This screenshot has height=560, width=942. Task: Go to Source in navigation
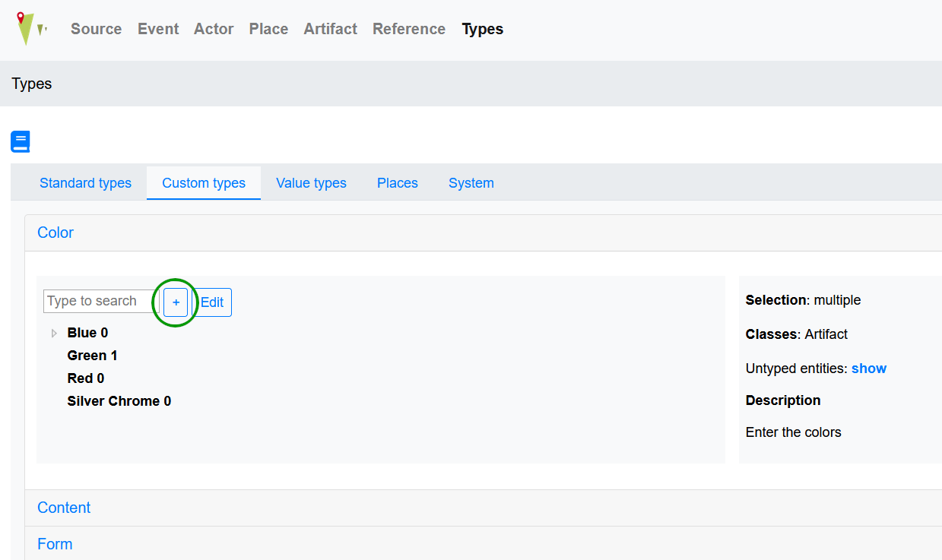(x=96, y=29)
